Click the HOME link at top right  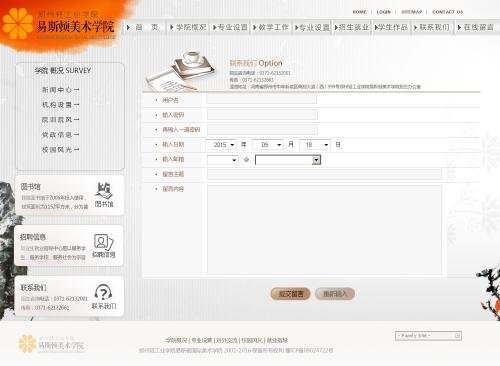coord(359,12)
